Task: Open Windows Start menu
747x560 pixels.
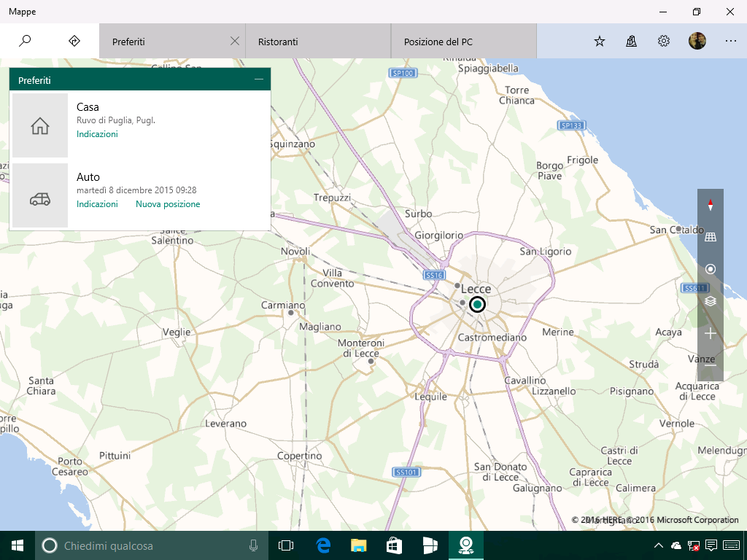Action: (18, 545)
